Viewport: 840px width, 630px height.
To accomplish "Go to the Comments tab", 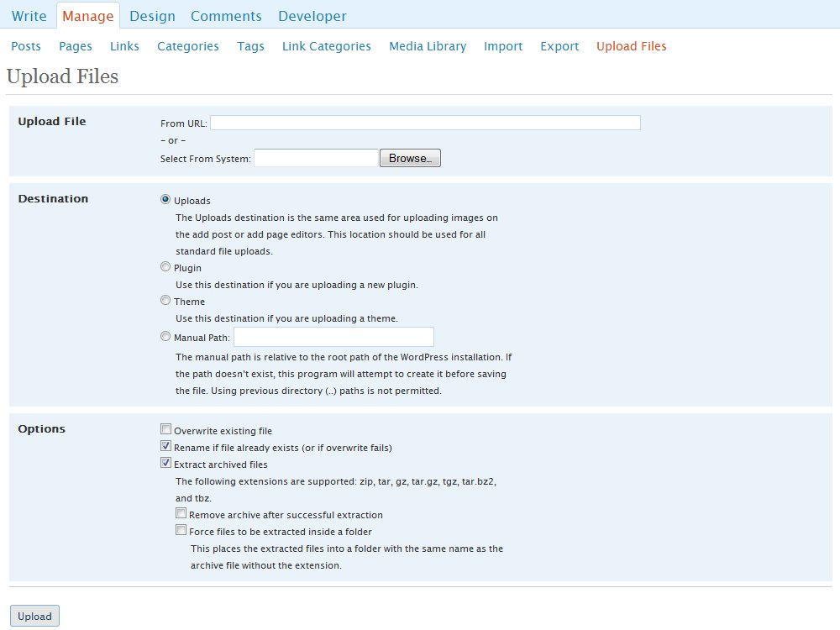I will [x=226, y=16].
